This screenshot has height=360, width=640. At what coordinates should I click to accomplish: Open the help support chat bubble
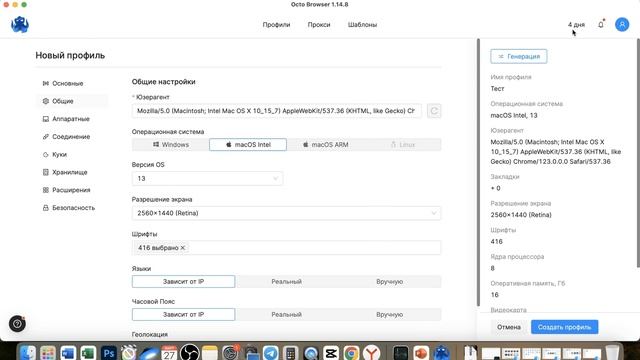tap(17, 324)
